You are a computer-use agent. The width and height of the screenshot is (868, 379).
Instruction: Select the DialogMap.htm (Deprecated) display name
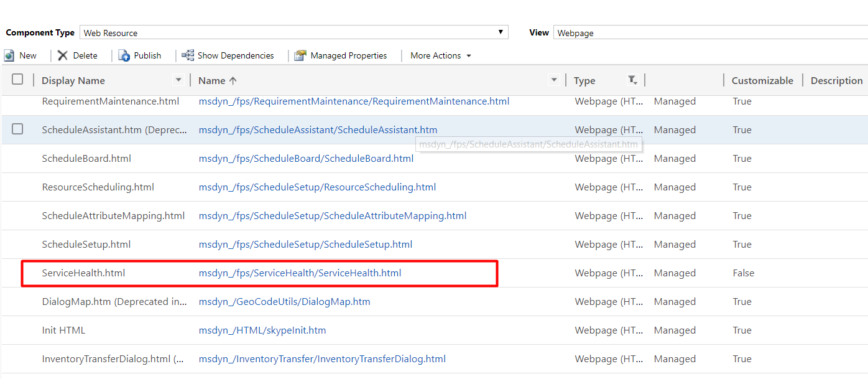pos(114,301)
